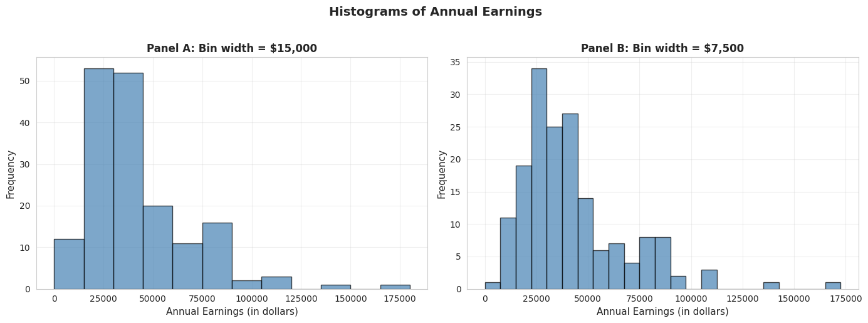Click the main title "Histograms of Annual Earnings"

click(435, 12)
